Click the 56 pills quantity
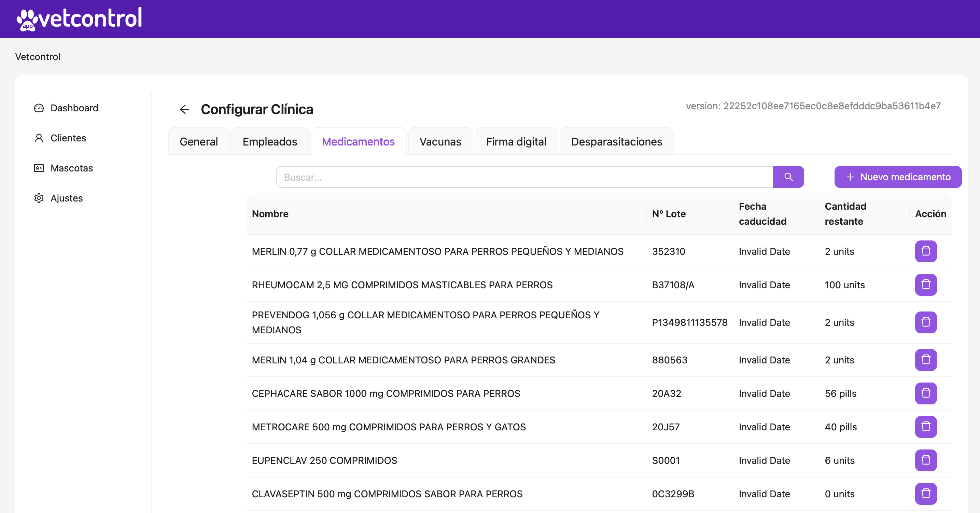 pyautogui.click(x=840, y=393)
